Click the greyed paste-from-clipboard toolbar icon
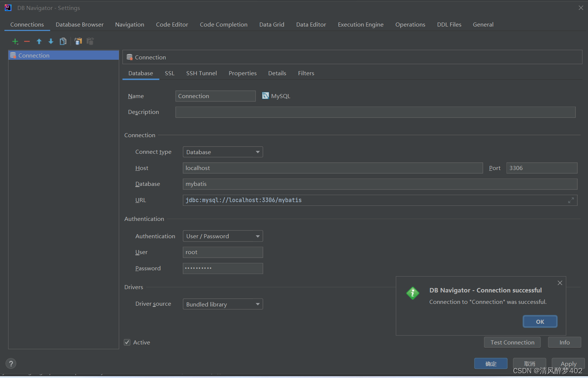The width and height of the screenshot is (588, 378). click(90, 41)
